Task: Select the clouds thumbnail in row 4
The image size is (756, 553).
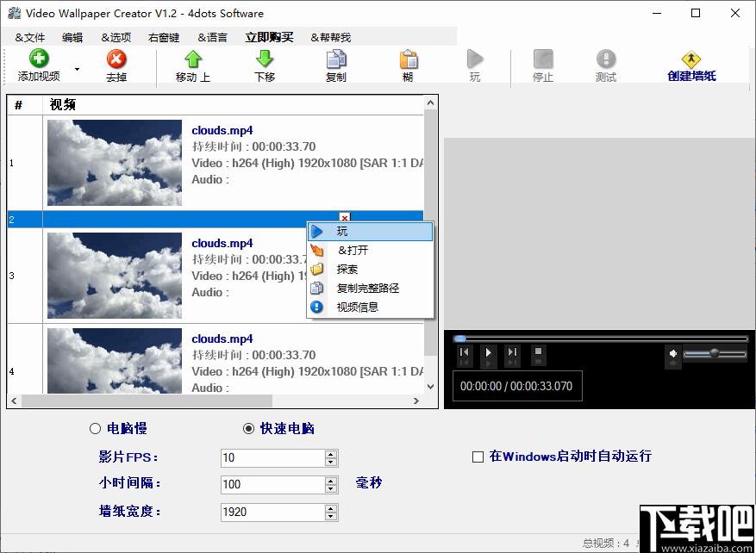Action: (115, 361)
